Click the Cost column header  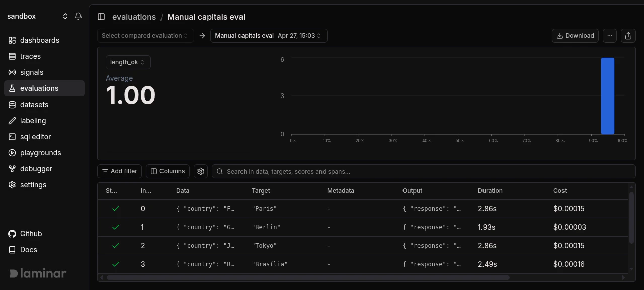(x=560, y=191)
